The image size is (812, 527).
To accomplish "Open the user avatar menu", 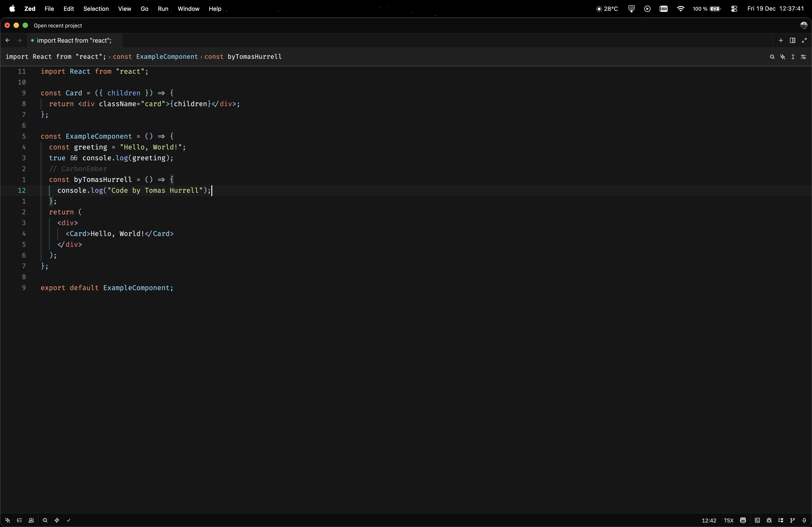I will [803, 25].
